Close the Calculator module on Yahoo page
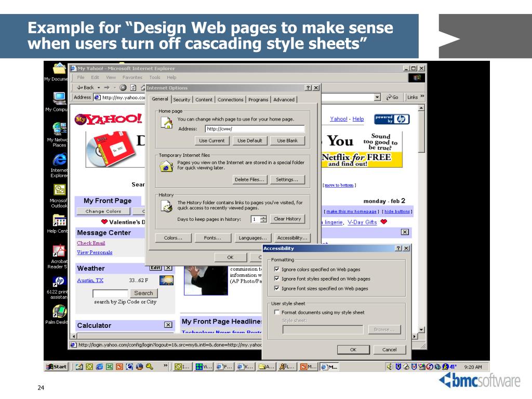The width and height of the screenshot is (532, 399). pyautogui.click(x=168, y=325)
